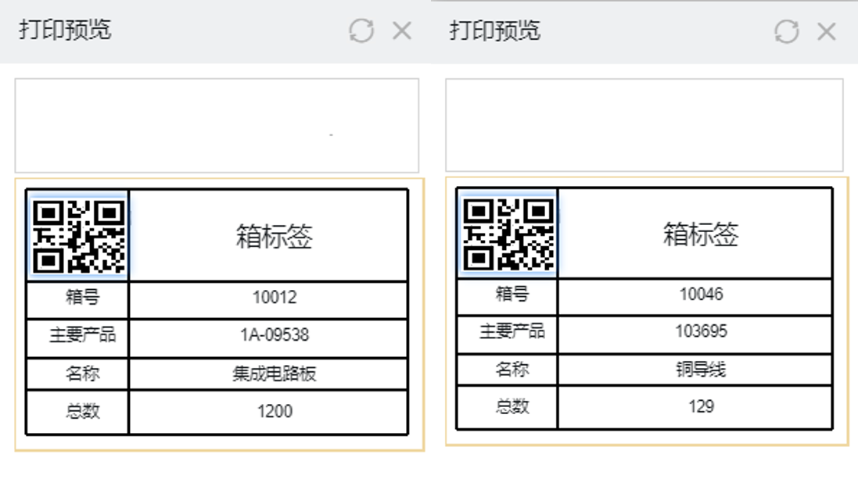Select product code 1A-09538

(x=275, y=334)
